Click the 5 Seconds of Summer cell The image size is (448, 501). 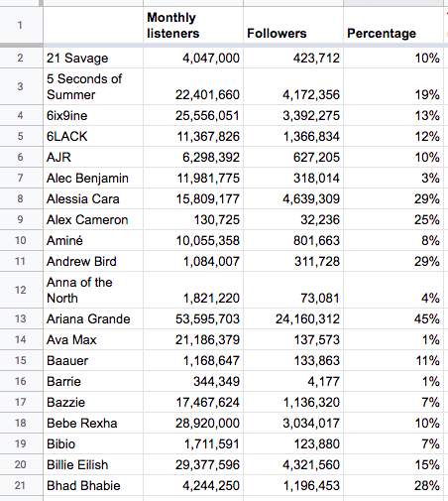(93, 86)
